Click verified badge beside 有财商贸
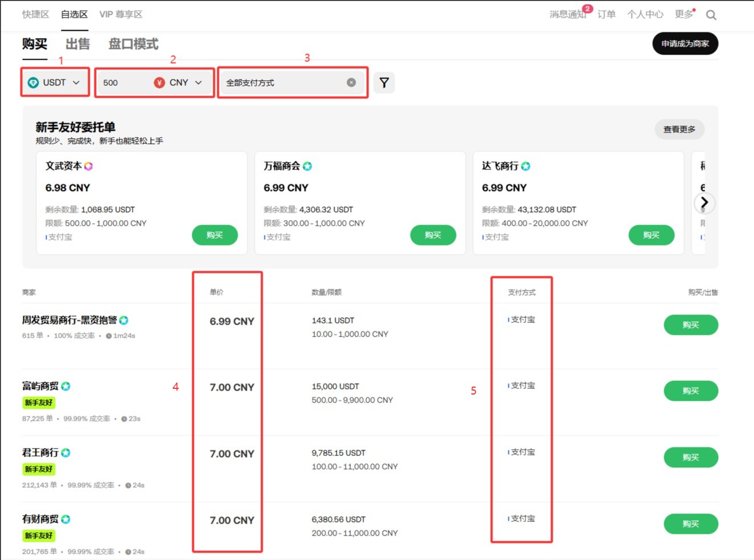Image resolution: width=754 pixels, height=560 pixels. (66, 519)
